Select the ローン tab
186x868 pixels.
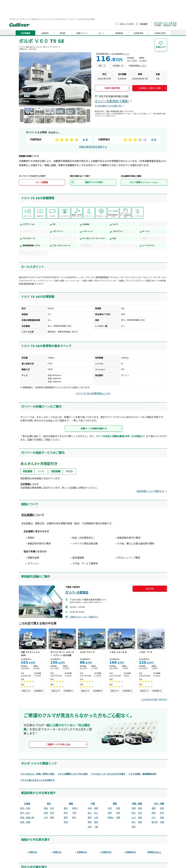point(101,33)
